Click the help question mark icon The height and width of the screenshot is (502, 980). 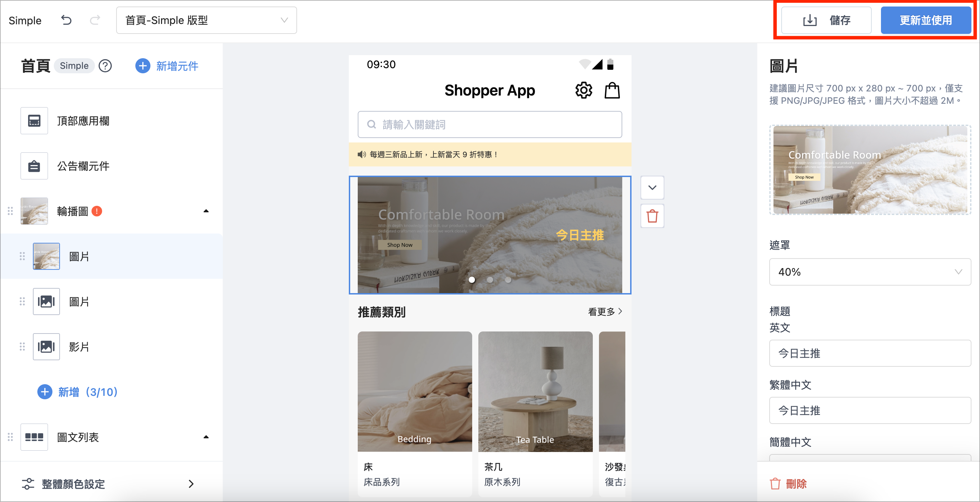(x=105, y=66)
